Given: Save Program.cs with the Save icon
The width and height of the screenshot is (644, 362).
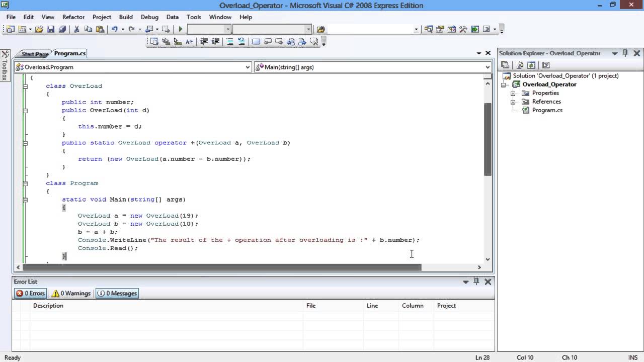Looking at the screenshot, I should pyautogui.click(x=51, y=29).
